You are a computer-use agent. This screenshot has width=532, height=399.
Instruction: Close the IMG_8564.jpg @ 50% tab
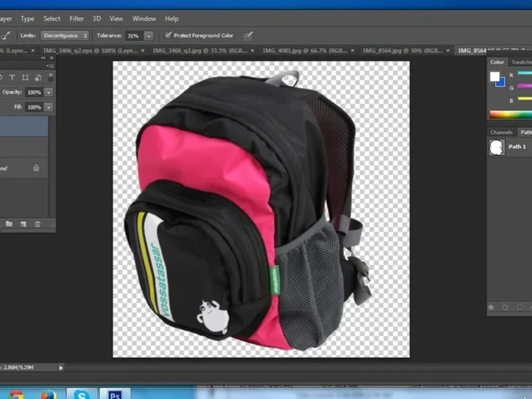(x=448, y=51)
